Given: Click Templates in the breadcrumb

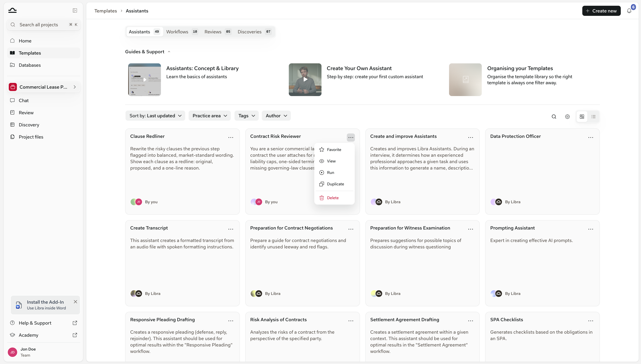Looking at the screenshot, I should point(106,11).
